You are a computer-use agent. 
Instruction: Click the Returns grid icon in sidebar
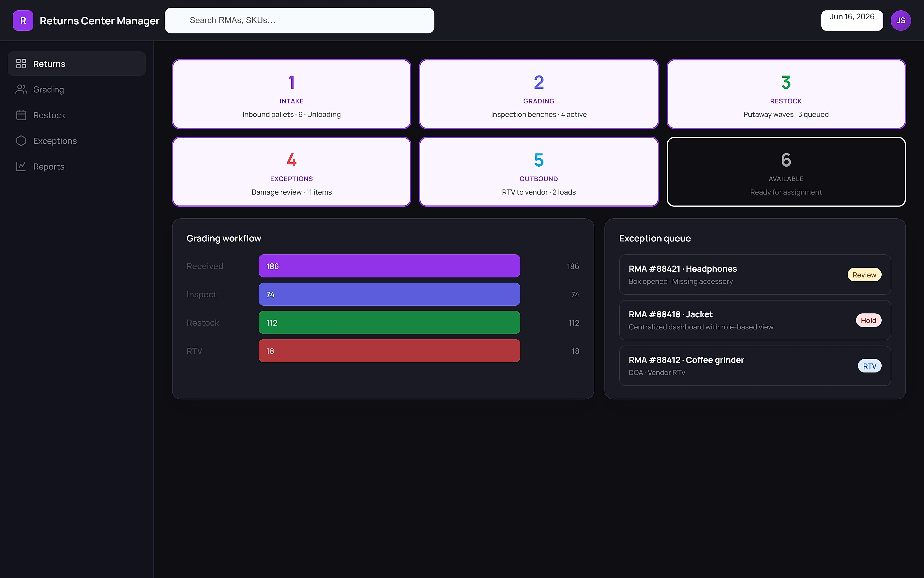pyautogui.click(x=21, y=64)
